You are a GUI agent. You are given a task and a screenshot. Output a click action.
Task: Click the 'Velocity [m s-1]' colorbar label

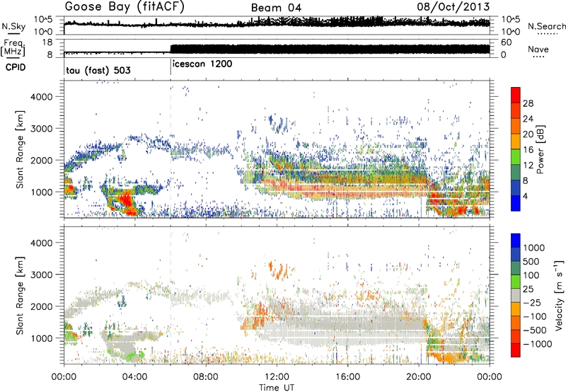(559, 295)
